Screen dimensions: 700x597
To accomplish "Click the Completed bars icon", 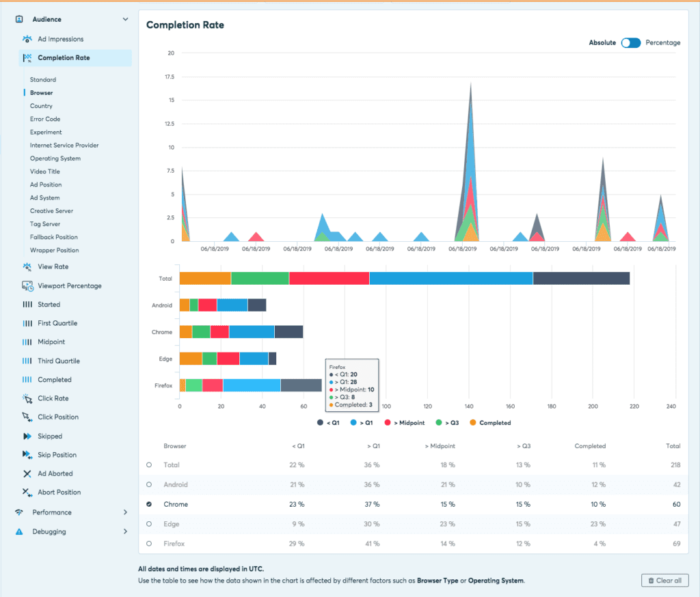I will click(x=27, y=379).
